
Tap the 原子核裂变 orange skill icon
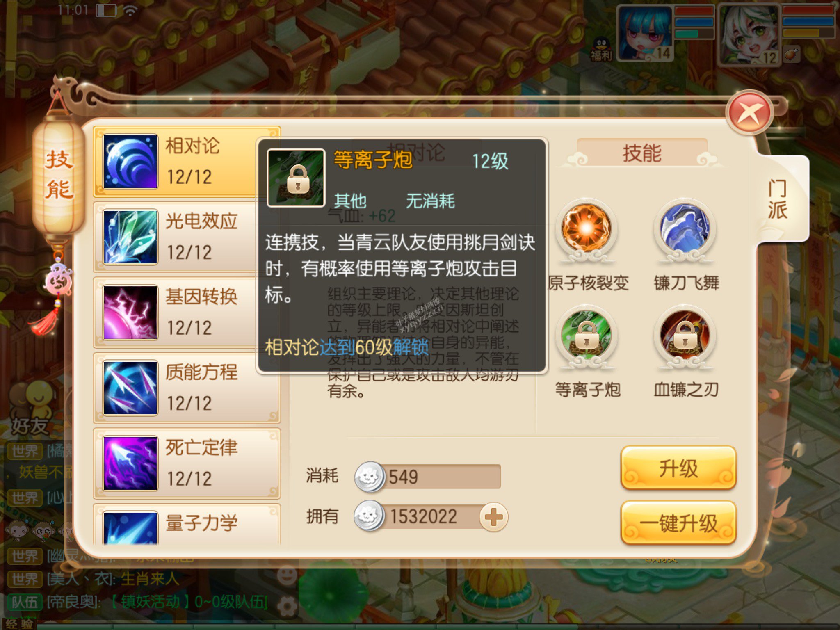[x=587, y=229]
